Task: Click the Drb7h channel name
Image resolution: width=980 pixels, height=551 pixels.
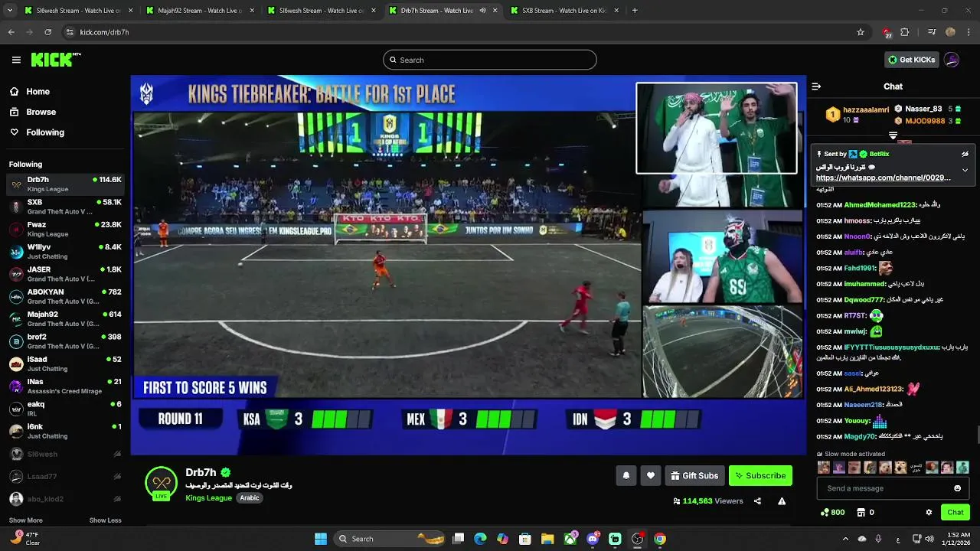Action: point(201,472)
